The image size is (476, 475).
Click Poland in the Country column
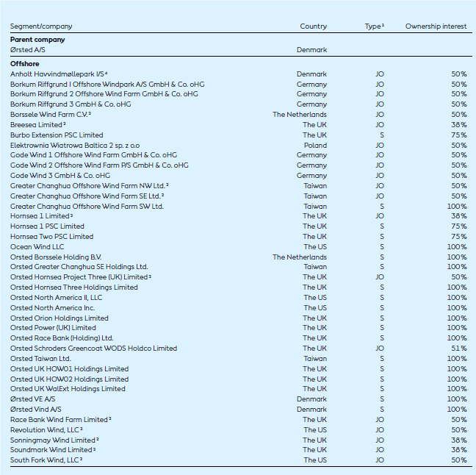315,146
